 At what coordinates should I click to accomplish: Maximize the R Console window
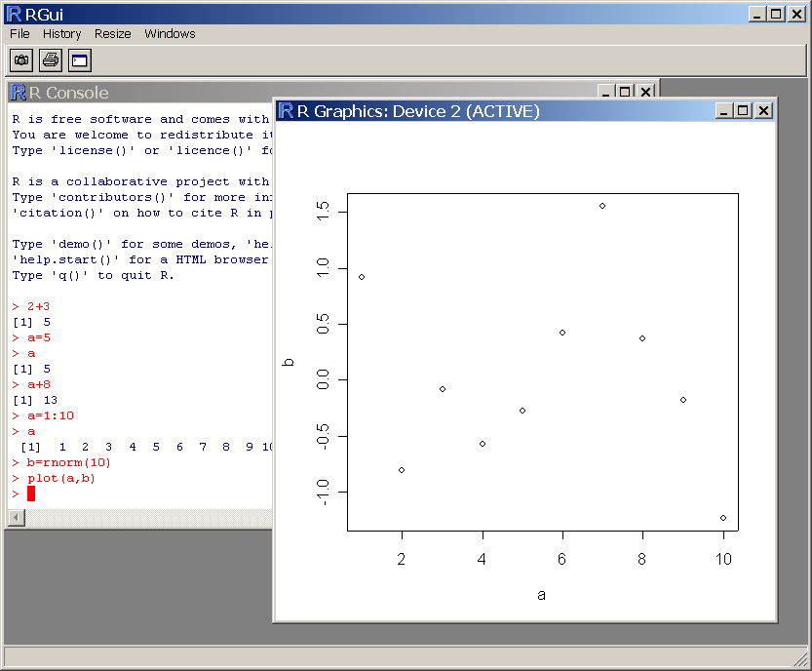coord(625,92)
